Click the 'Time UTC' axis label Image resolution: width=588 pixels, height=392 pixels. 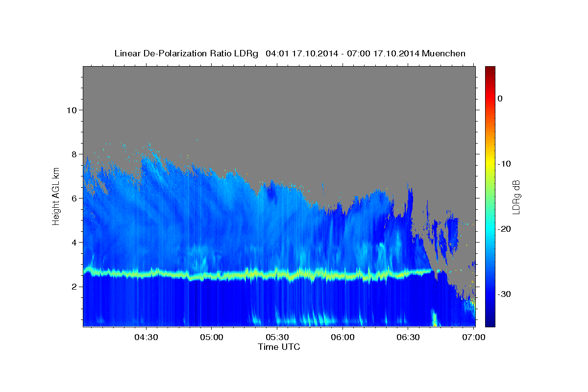[x=279, y=347]
